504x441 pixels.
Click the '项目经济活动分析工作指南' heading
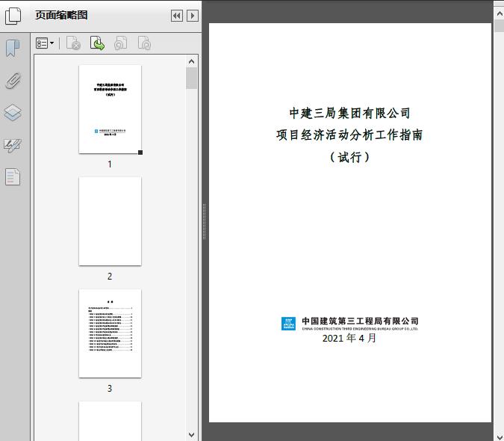[x=349, y=135]
